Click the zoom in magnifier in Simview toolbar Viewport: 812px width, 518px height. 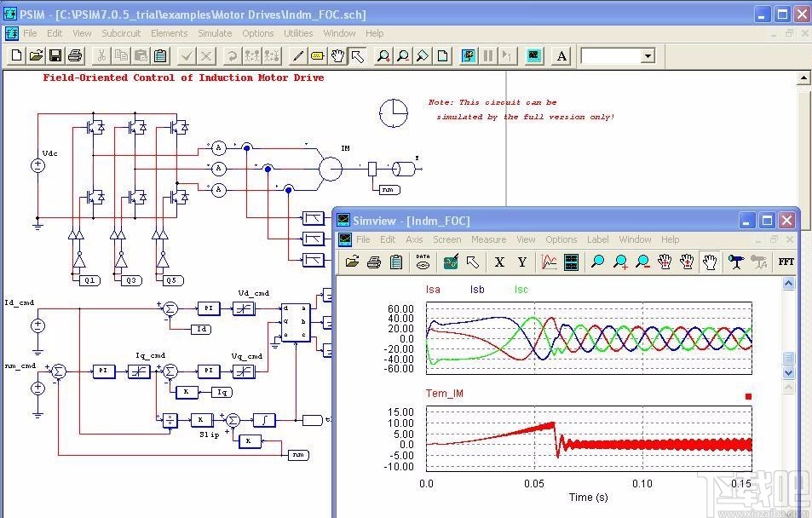[x=620, y=262]
